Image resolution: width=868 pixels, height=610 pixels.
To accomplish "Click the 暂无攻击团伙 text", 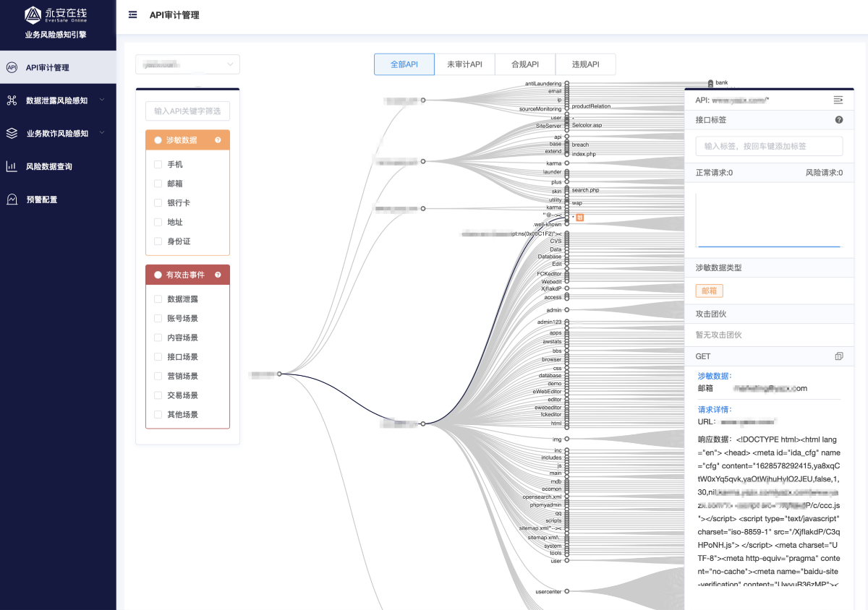I will 719,335.
